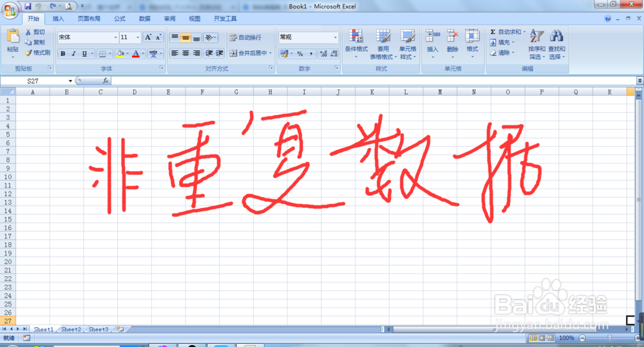Toggle align text right

pyautogui.click(x=196, y=53)
